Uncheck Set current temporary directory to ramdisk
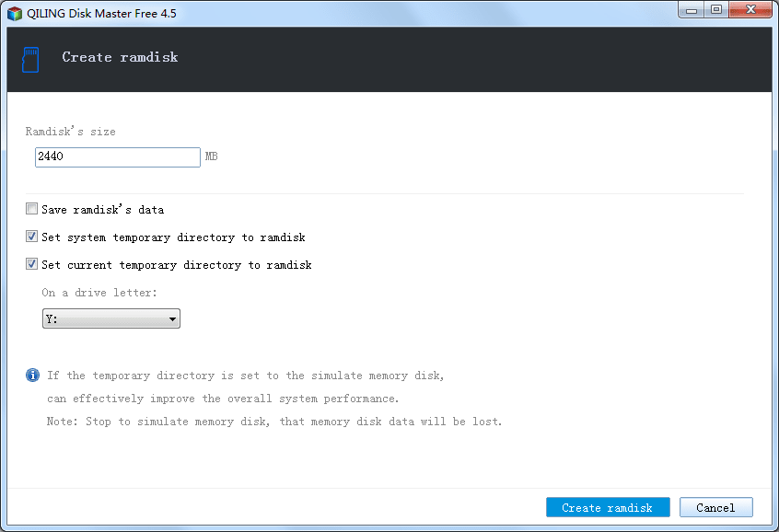This screenshot has width=779, height=532. click(x=32, y=264)
